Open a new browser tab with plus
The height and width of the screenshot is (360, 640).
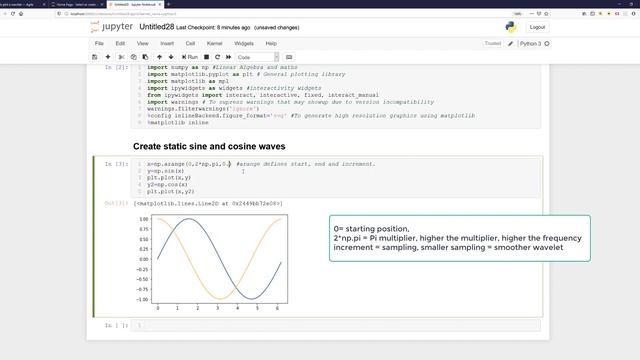point(168,4)
